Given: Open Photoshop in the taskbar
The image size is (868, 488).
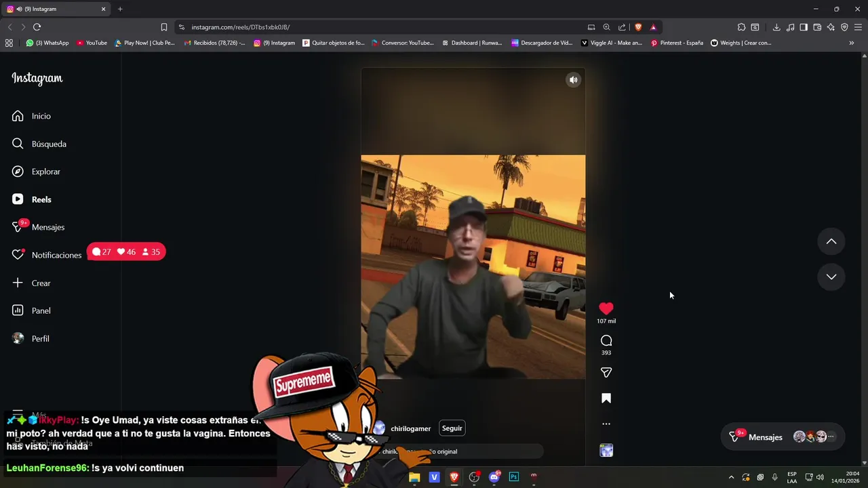Looking at the screenshot, I should point(514,477).
